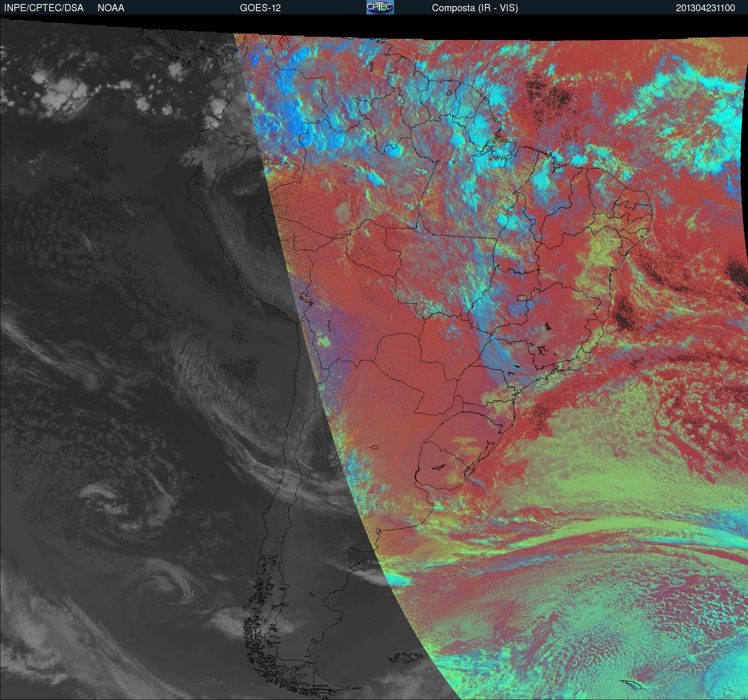Click the INPE/CPTEC/DSA header text
The width and height of the screenshot is (748, 700).
point(44,8)
